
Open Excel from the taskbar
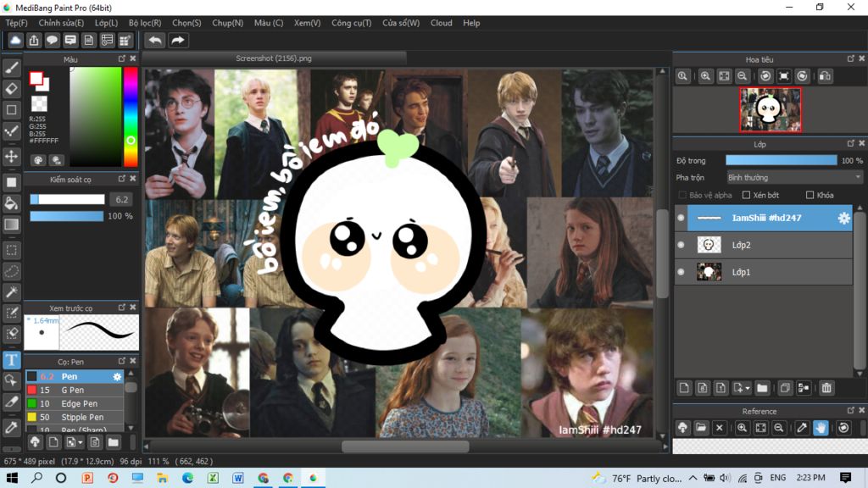(213, 478)
